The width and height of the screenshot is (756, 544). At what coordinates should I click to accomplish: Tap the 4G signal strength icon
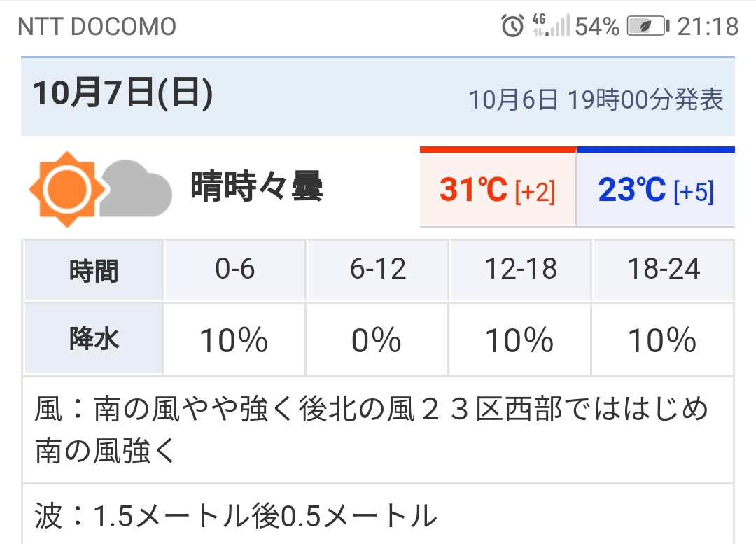pos(550,27)
